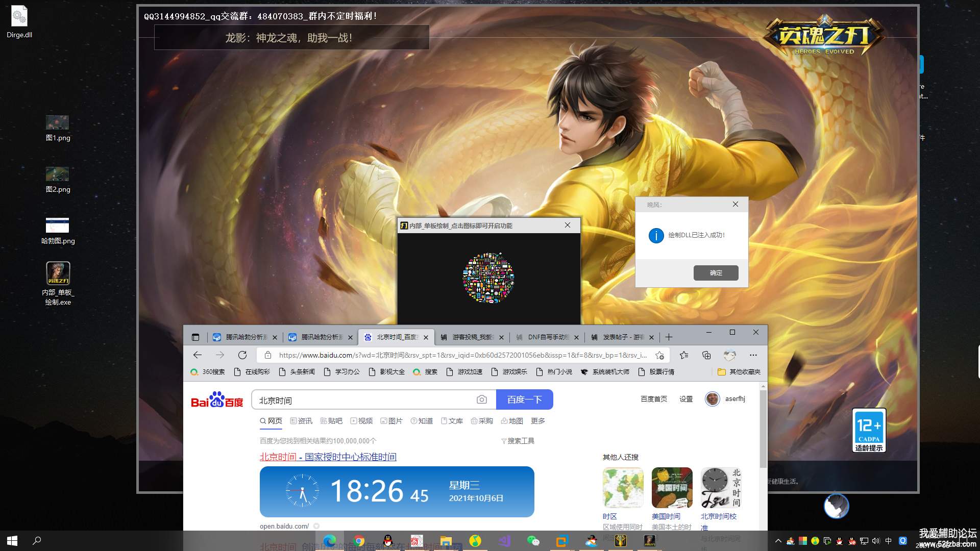Click the back arrow in the Edge browser
Image resolution: width=980 pixels, height=551 pixels.
tap(198, 355)
